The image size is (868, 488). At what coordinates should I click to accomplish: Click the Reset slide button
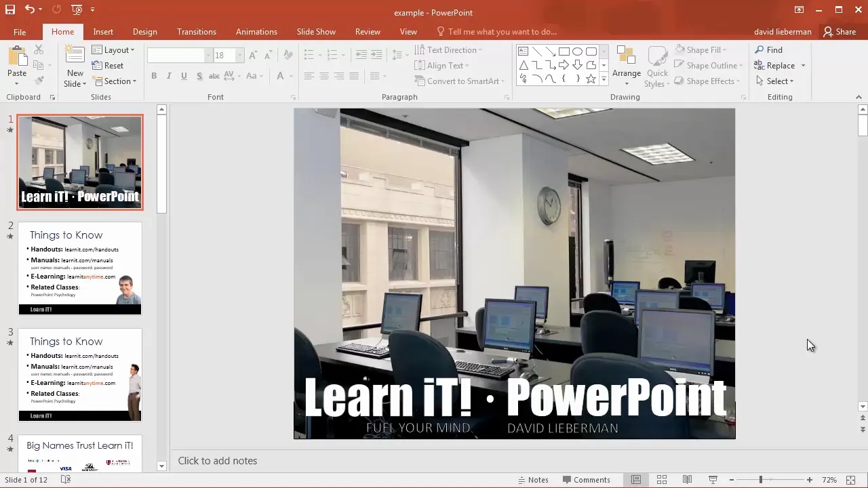108,66
